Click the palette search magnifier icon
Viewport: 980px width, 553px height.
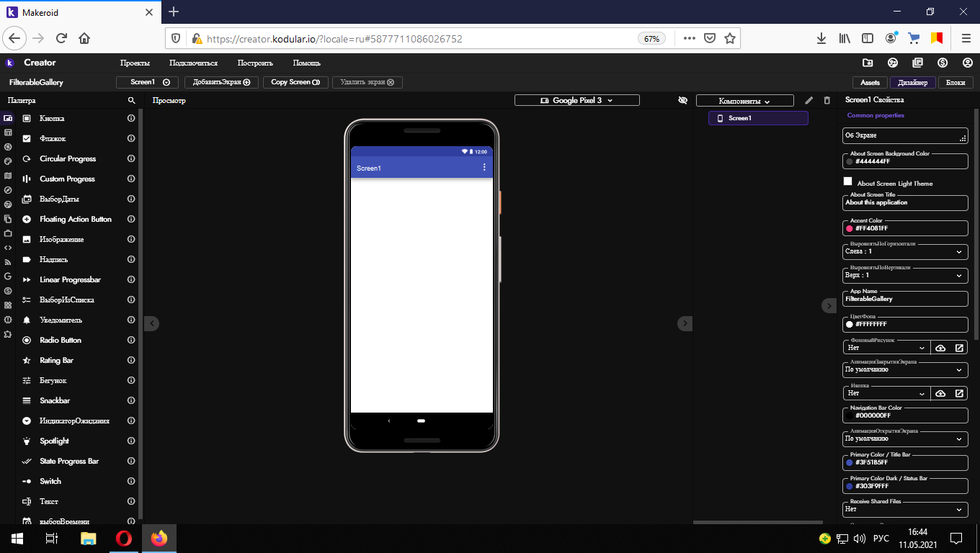[131, 101]
